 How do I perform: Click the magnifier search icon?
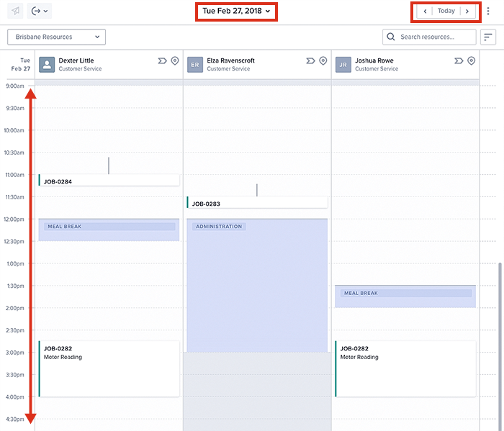pyautogui.click(x=390, y=37)
